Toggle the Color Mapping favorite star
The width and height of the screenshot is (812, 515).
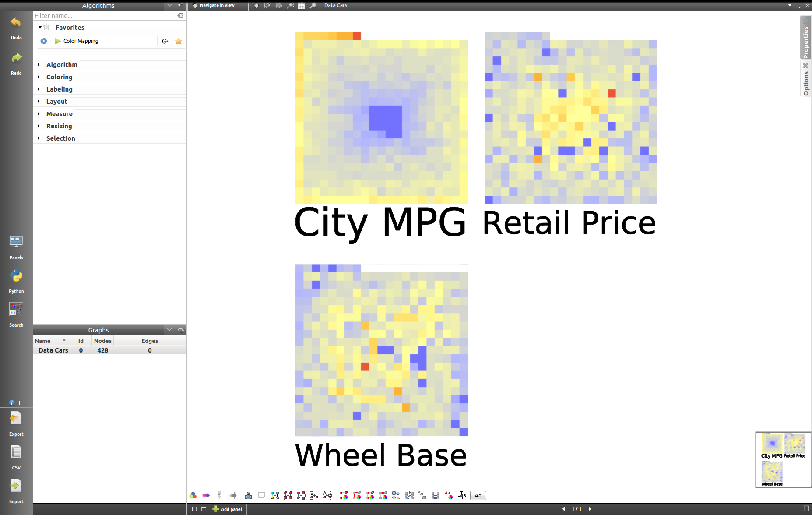(179, 41)
